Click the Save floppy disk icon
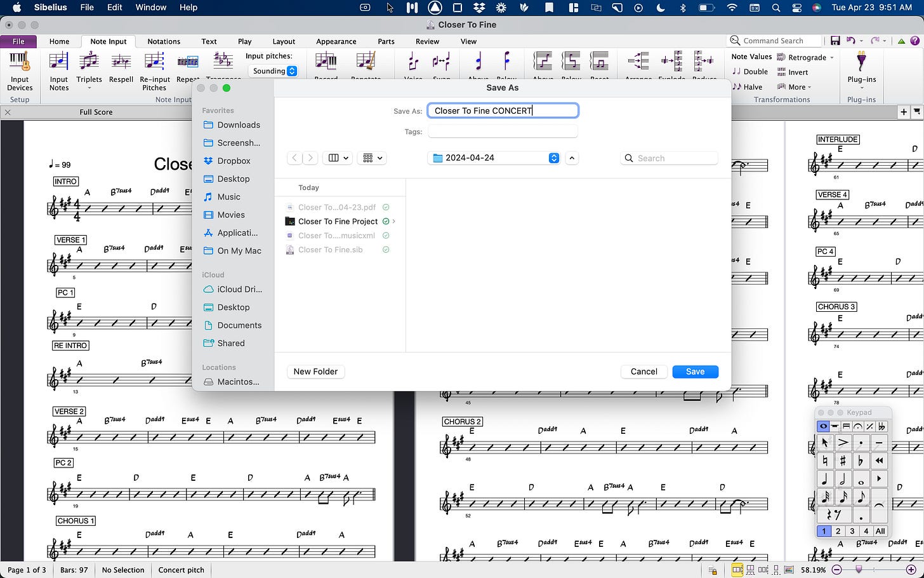This screenshot has width=924, height=578. coord(835,41)
